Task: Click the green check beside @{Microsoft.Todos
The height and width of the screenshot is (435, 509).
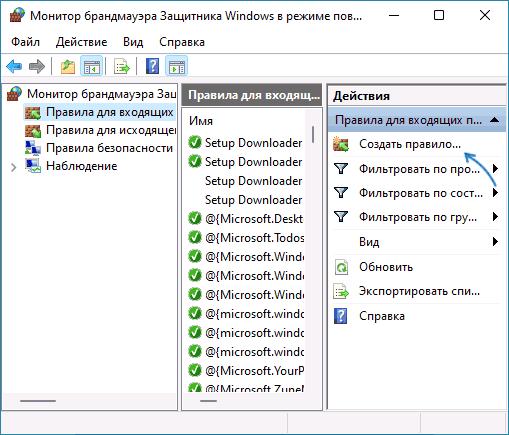Action: pyautogui.click(x=195, y=238)
